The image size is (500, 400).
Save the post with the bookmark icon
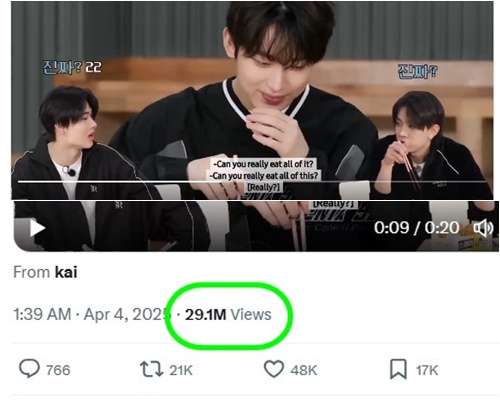click(398, 369)
